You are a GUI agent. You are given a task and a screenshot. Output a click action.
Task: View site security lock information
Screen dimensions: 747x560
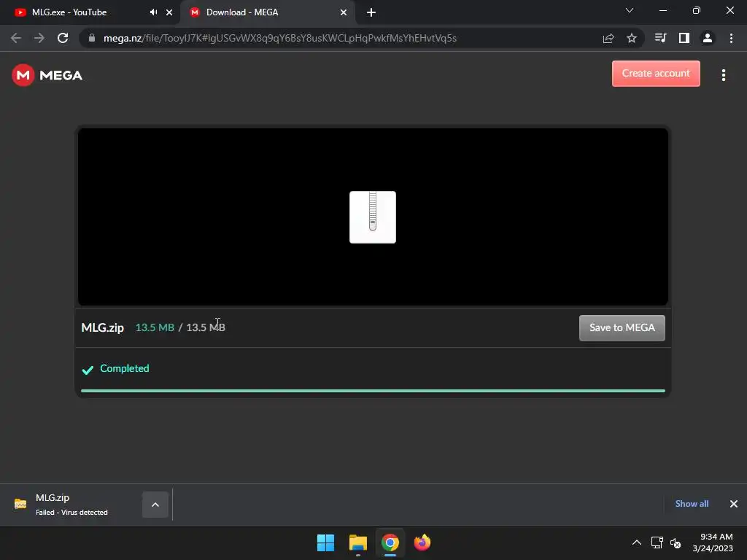(91, 38)
